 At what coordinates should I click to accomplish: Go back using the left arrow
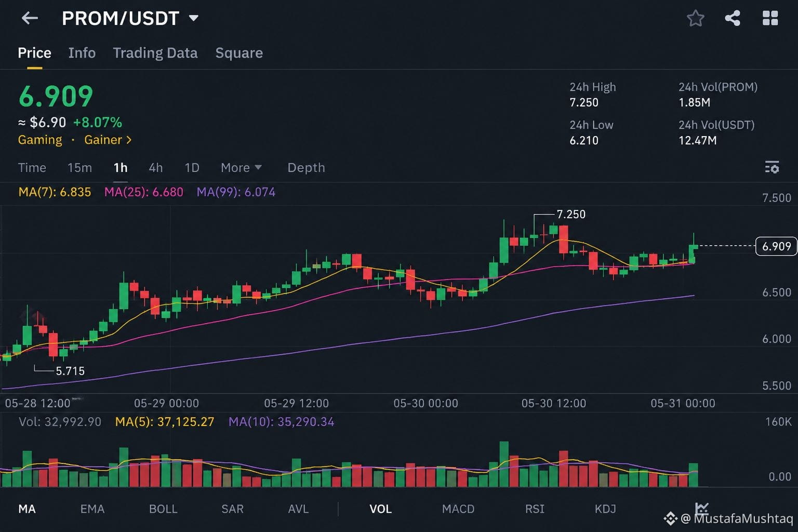point(30,18)
